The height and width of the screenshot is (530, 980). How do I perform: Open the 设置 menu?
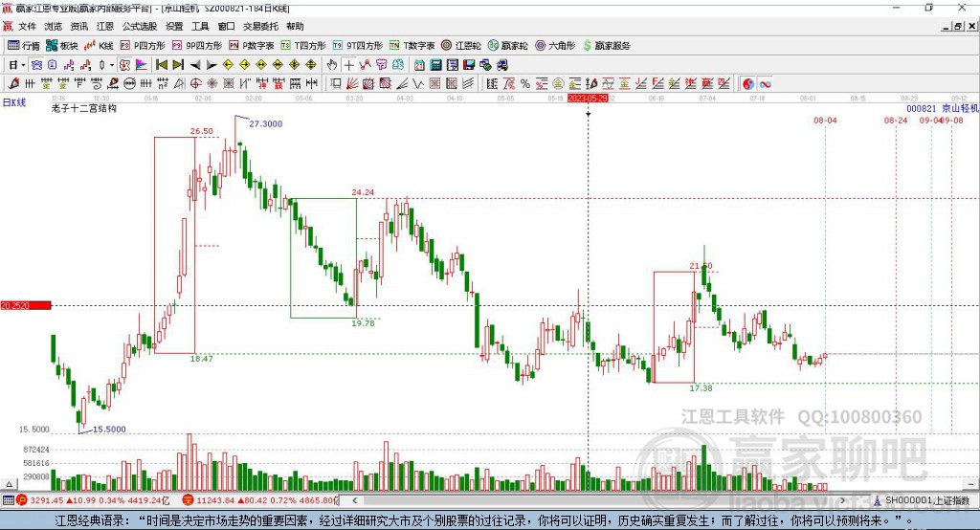[174, 26]
